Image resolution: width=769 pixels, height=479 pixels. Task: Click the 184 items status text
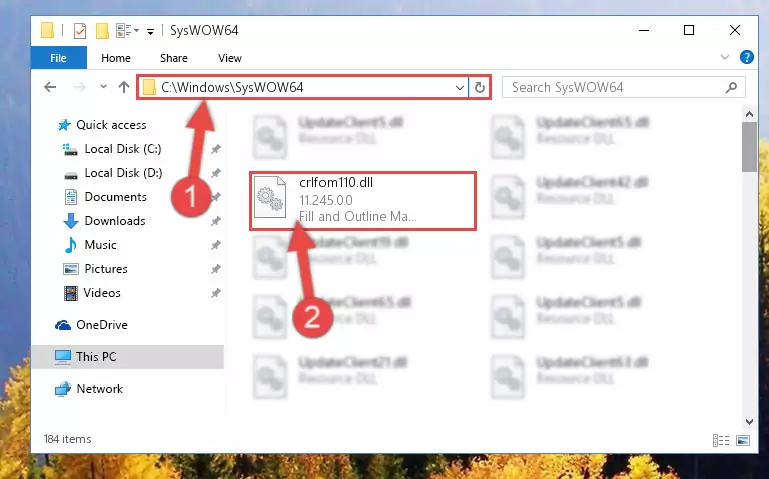(67, 439)
